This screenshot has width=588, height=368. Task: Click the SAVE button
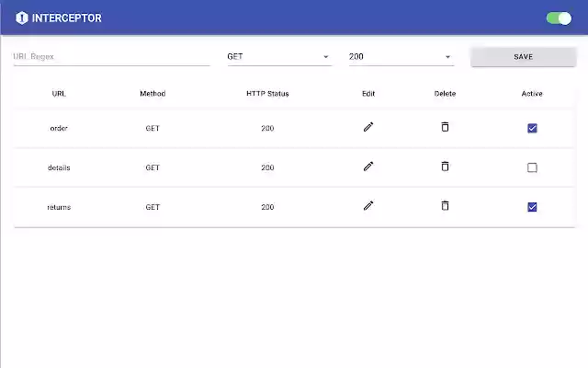pyautogui.click(x=523, y=57)
